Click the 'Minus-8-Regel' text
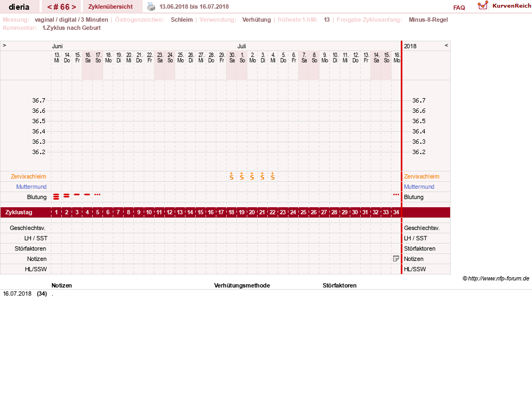The image size is (532, 415). [x=428, y=20]
